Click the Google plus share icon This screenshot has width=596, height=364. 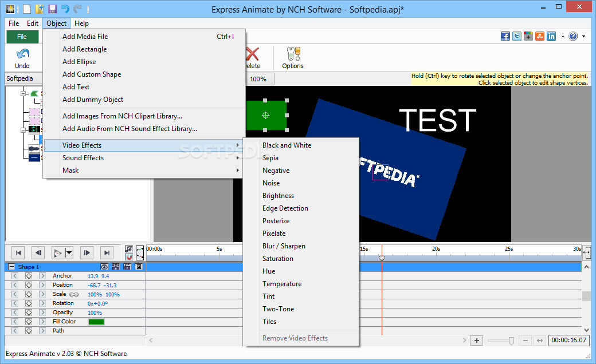[x=528, y=36]
